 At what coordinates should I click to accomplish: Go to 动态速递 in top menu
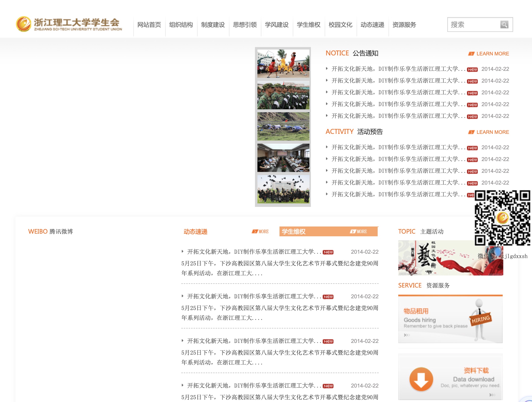pos(372,25)
